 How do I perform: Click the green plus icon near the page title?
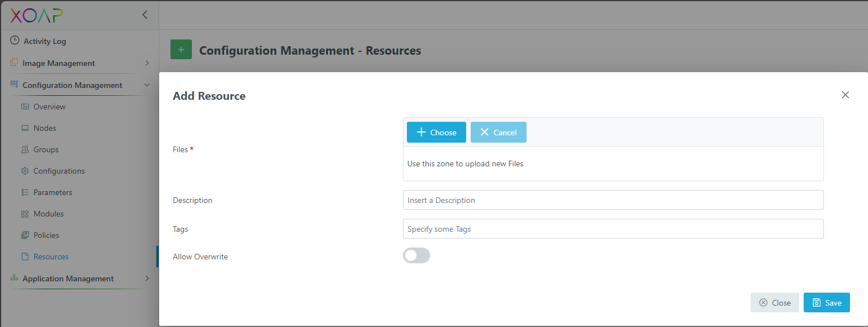pos(181,49)
